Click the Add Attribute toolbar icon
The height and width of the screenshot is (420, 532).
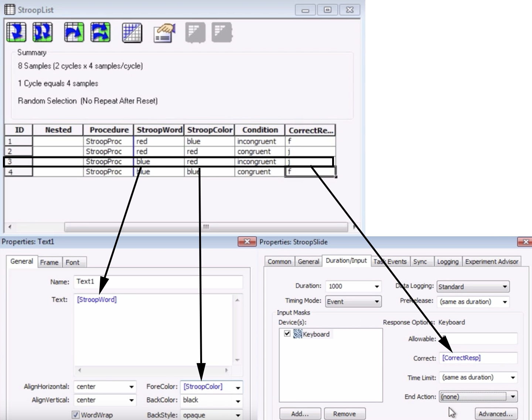(x=74, y=32)
